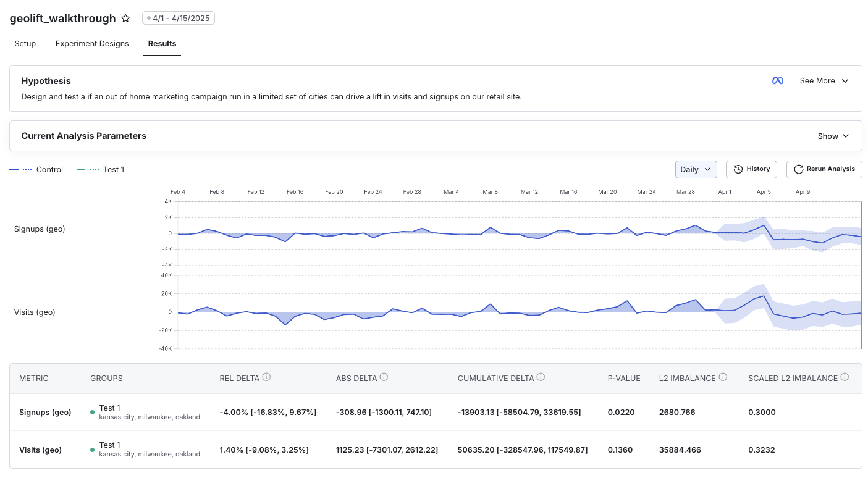Open the L2 IMBALANCE info icon

coord(723,377)
